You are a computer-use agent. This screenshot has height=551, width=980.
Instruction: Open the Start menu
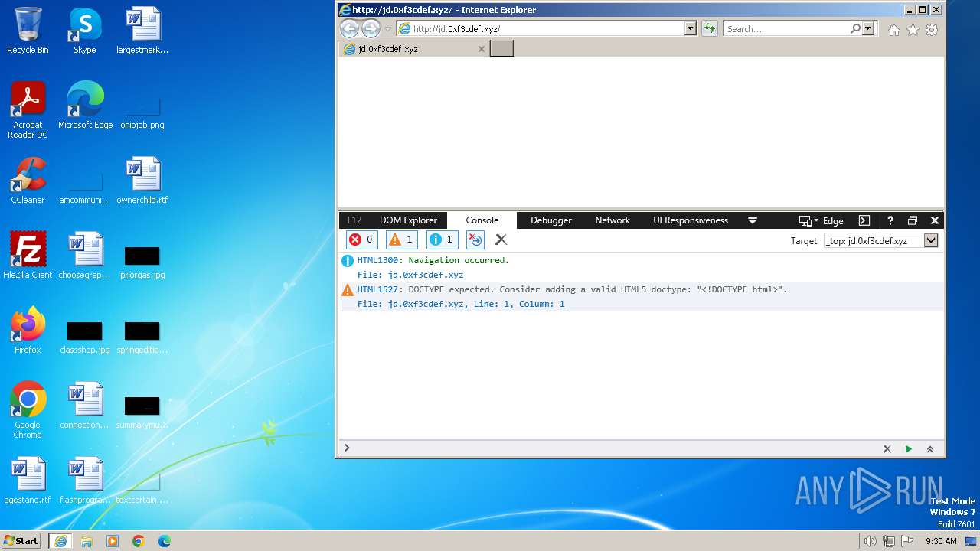21,540
